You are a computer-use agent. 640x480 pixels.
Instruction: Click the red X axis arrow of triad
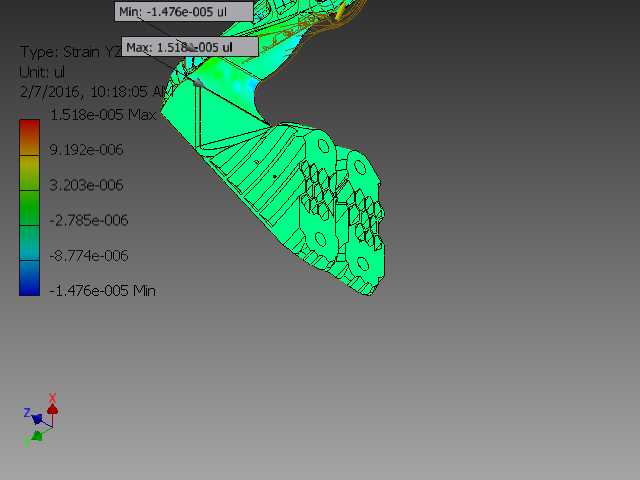[x=52, y=409]
